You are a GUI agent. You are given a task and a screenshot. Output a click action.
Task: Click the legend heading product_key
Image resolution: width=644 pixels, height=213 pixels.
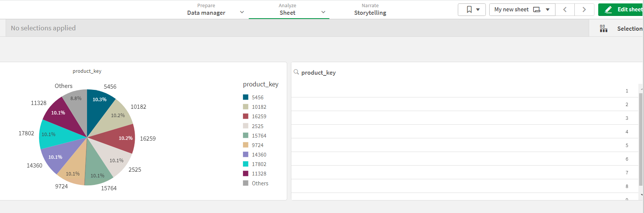coord(261,84)
